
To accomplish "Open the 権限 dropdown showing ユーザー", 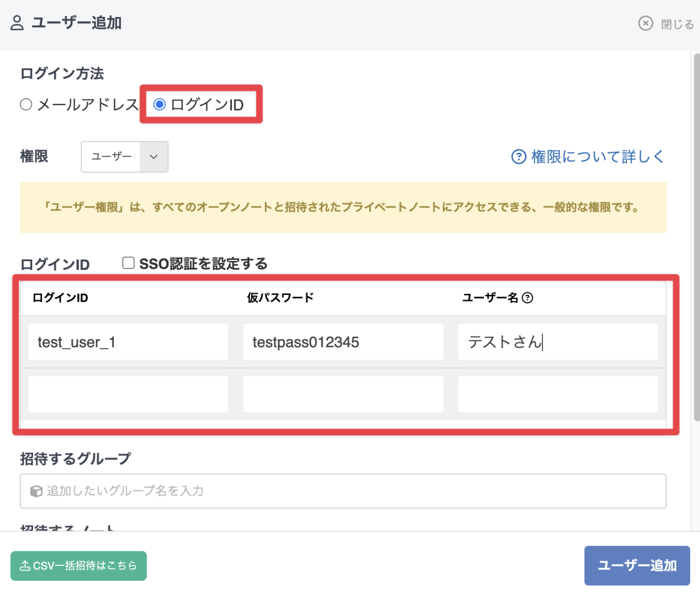I will 111,157.
